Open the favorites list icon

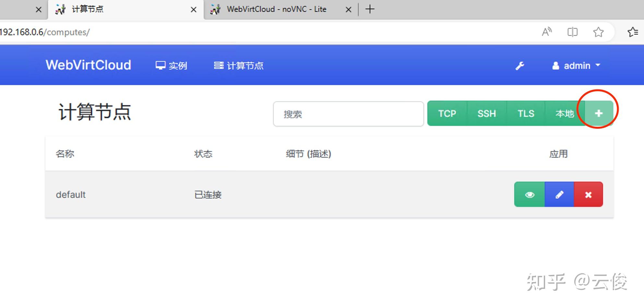point(633,32)
